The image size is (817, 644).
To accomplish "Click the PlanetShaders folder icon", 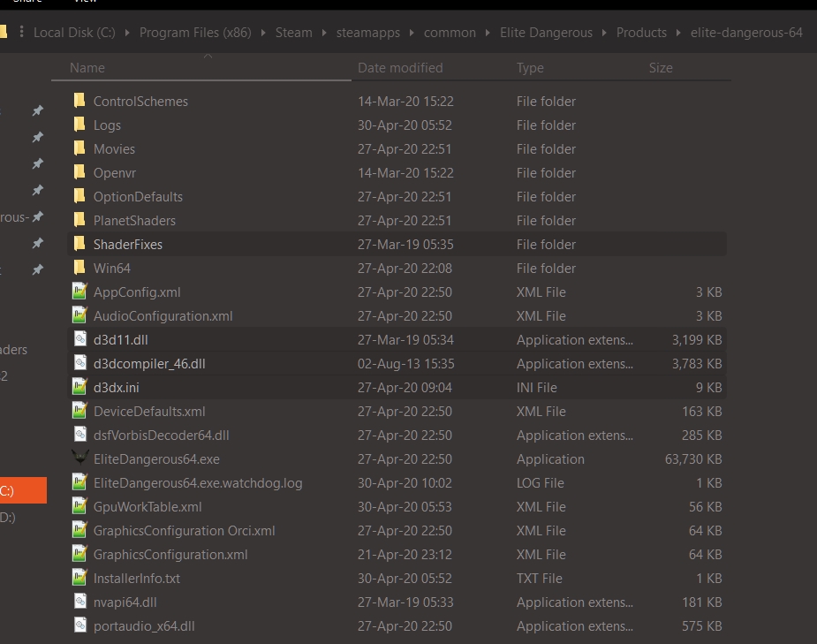I will (79, 220).
